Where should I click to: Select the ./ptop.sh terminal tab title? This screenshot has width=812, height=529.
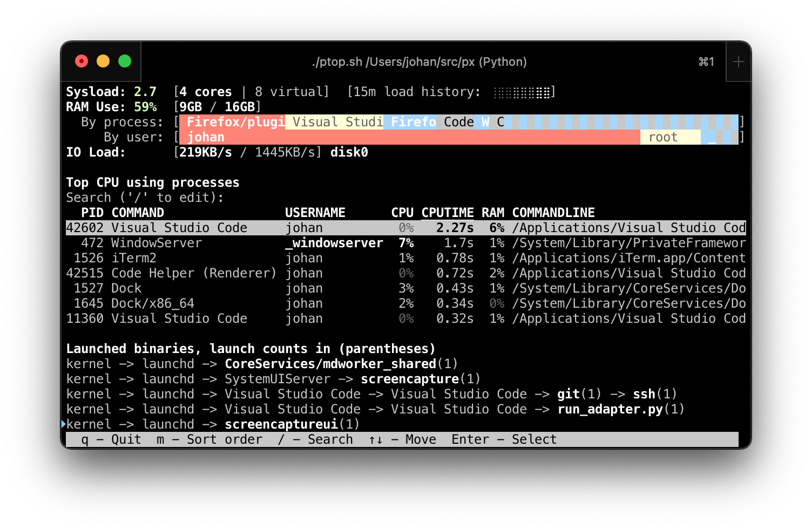[419, 62]
